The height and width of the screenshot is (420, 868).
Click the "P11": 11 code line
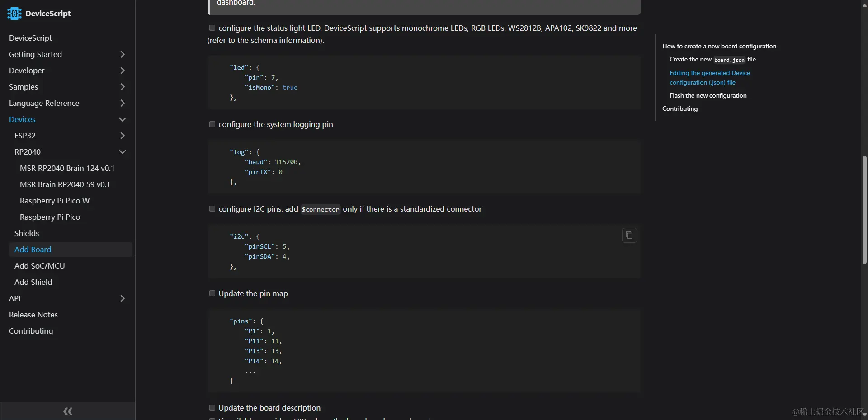click(x=263, y=341)
